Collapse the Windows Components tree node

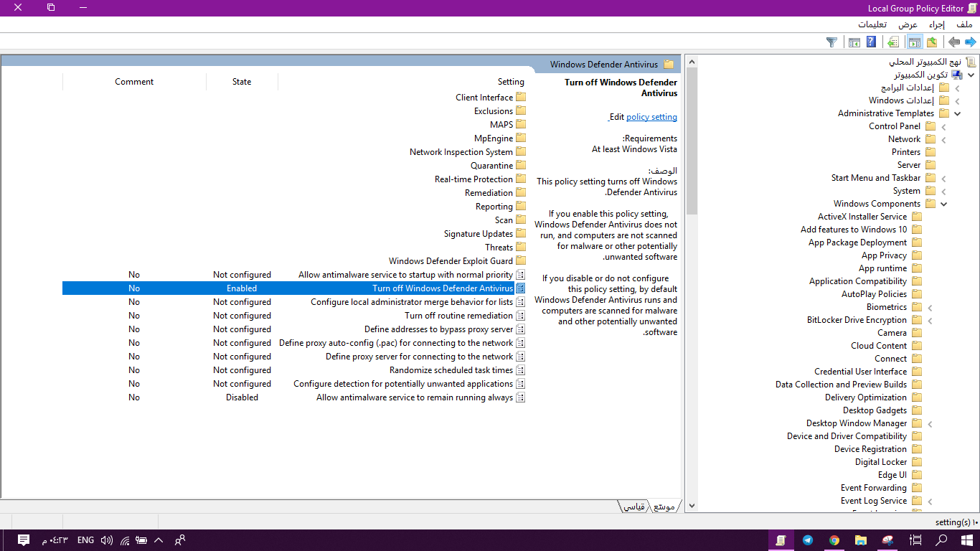point(943,204)
